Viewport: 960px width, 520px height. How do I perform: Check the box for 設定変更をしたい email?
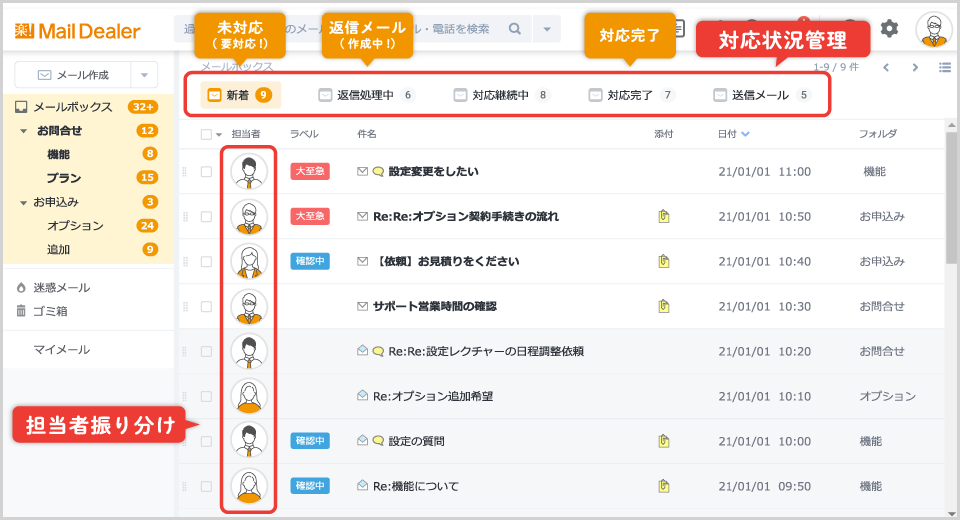pyautogui.click(x=206, y=172)
